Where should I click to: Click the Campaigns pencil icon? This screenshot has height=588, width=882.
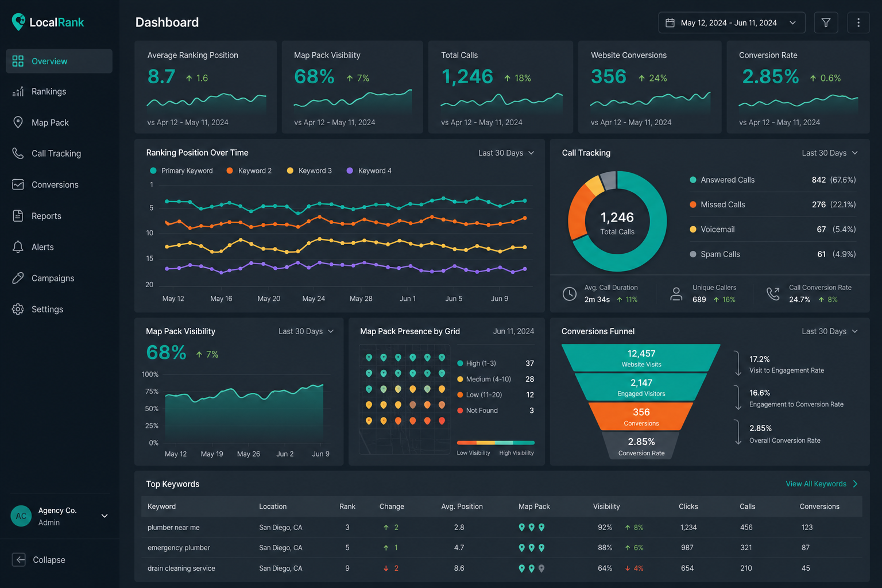18,278
